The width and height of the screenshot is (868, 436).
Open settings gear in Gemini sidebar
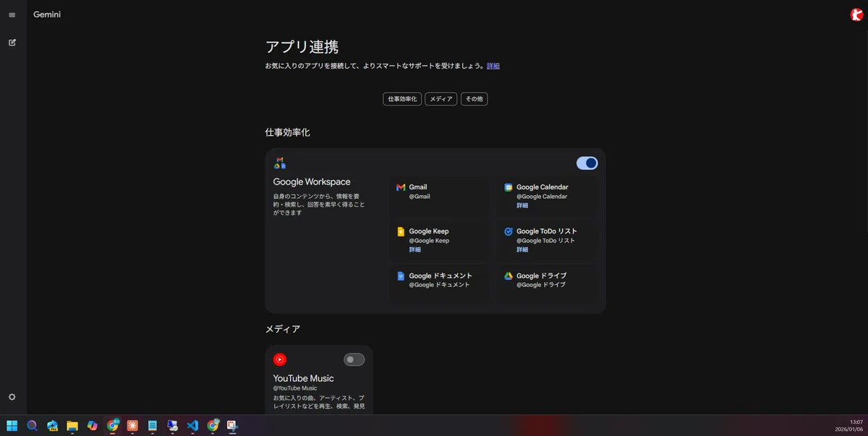(12, 397)
